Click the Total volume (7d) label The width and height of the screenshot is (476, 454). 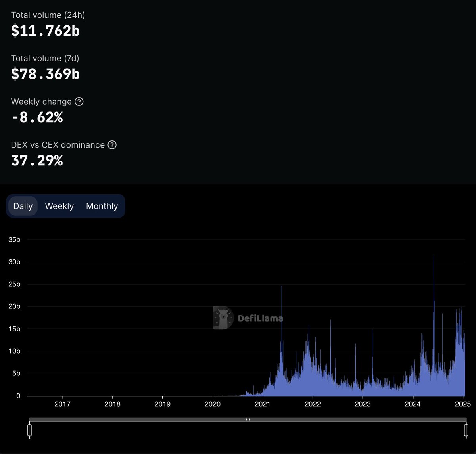pos(45,58)
